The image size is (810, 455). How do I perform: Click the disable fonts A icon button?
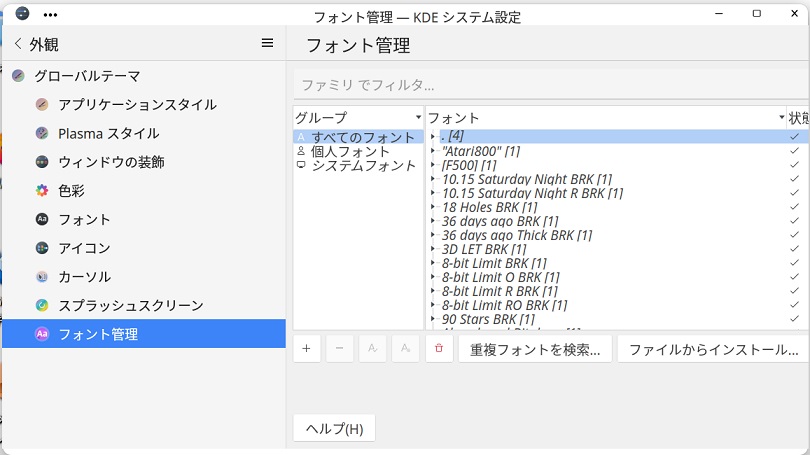tap(406, 349)
